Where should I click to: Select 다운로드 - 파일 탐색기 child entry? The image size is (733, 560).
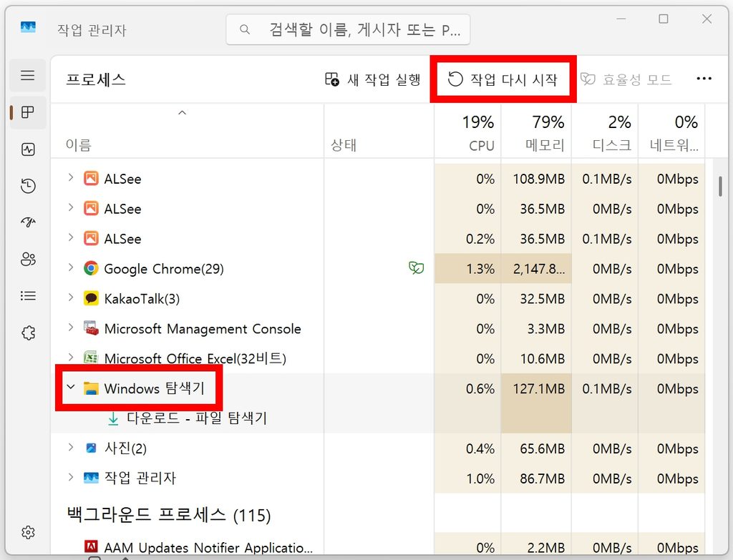click(x=197, y=418)
